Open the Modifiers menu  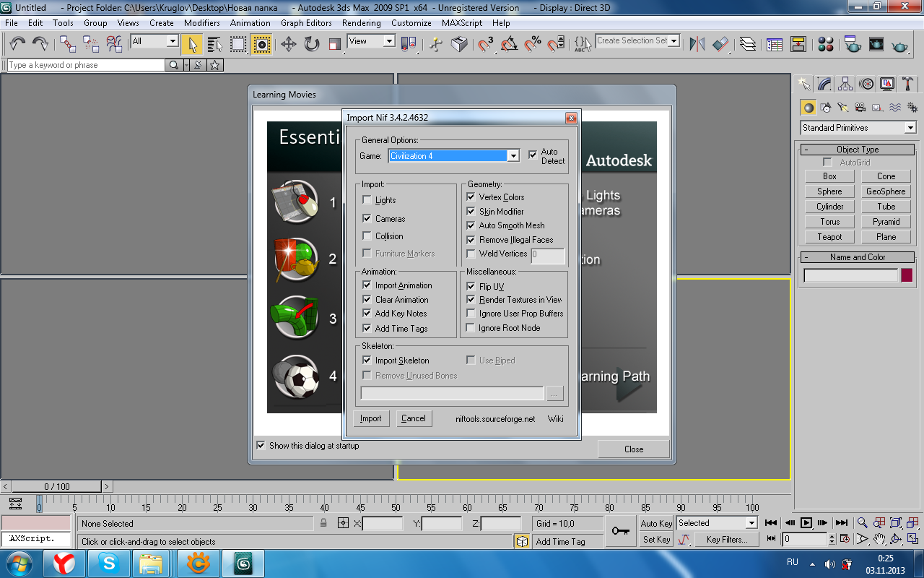[x=201, y=23]
